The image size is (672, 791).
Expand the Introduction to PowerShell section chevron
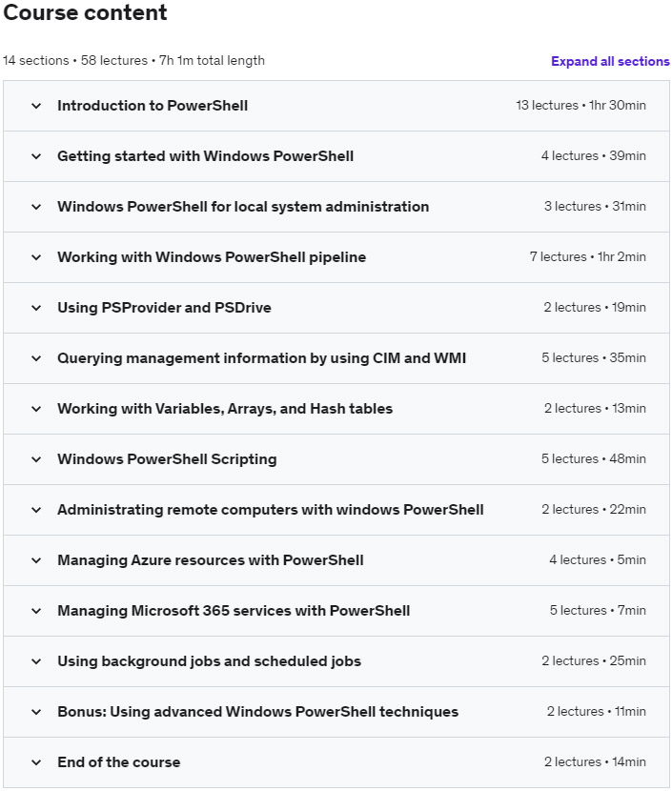click(36, 106)
